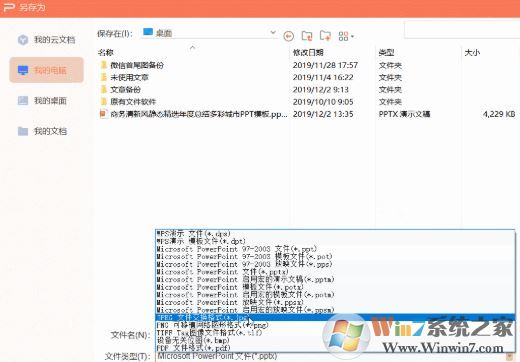Click date 2019/11/28 17:57

point(325,65)
